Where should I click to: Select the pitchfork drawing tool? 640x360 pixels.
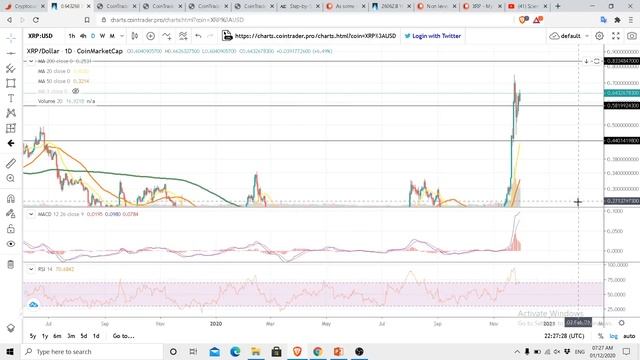tap(11, 68)
